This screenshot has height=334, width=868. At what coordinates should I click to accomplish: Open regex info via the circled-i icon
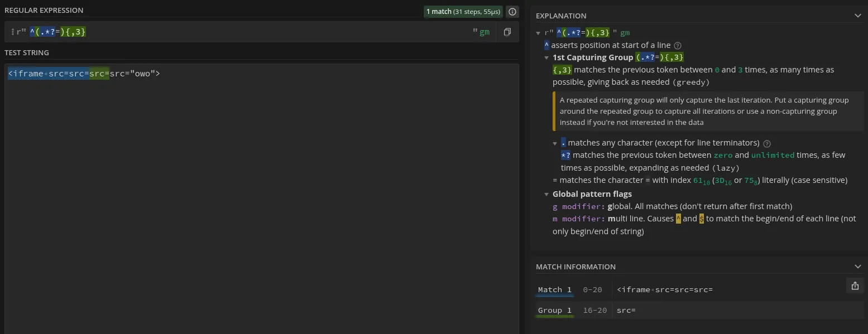click(x=512, y=11)
